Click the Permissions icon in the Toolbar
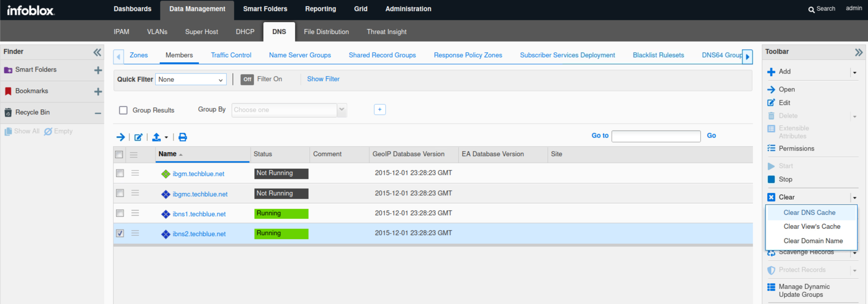 771,149
